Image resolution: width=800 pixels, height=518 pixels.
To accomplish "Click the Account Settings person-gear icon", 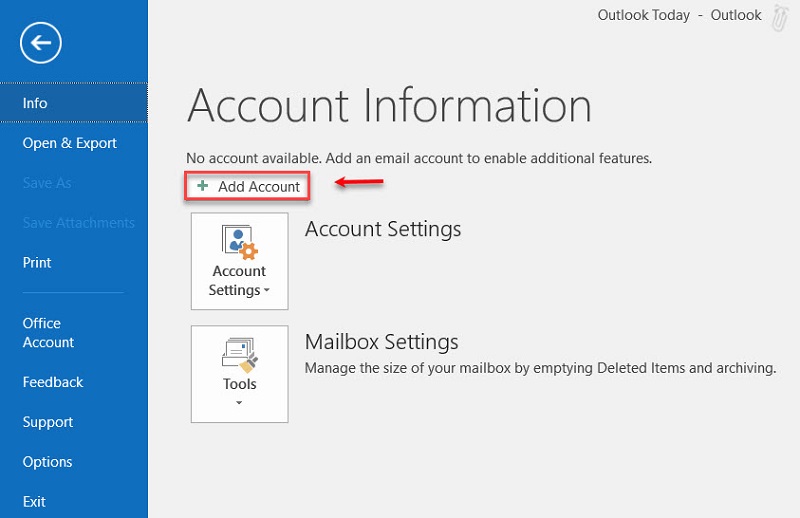I will (239, 242).
